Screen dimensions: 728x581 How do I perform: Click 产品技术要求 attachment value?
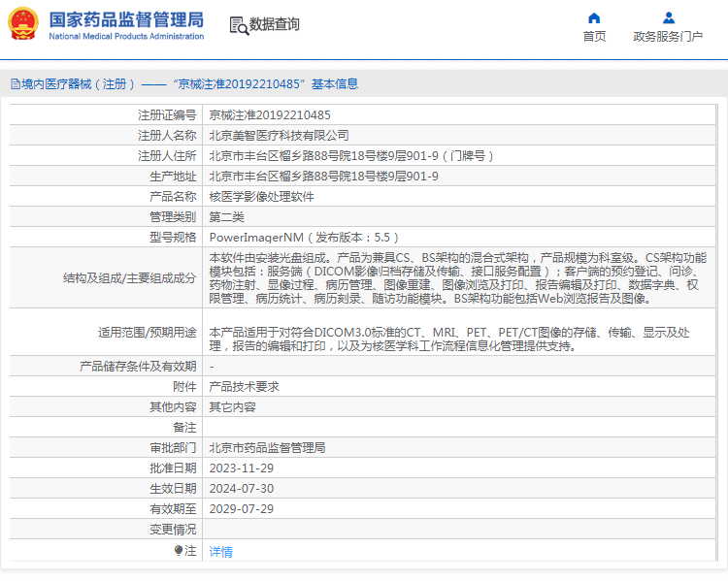tap(244, 387)
